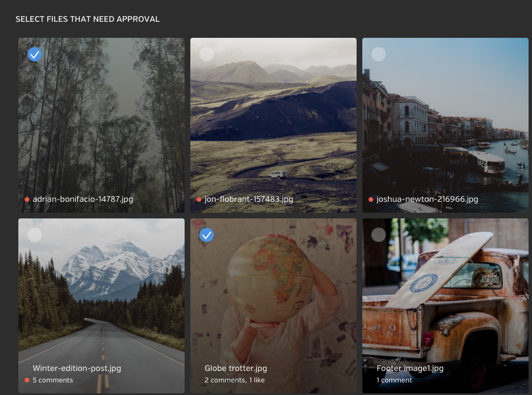Select the Footer image1.jpg checkbox circle
The width and height of the screenshot is (532, 395).
[378, 235]
